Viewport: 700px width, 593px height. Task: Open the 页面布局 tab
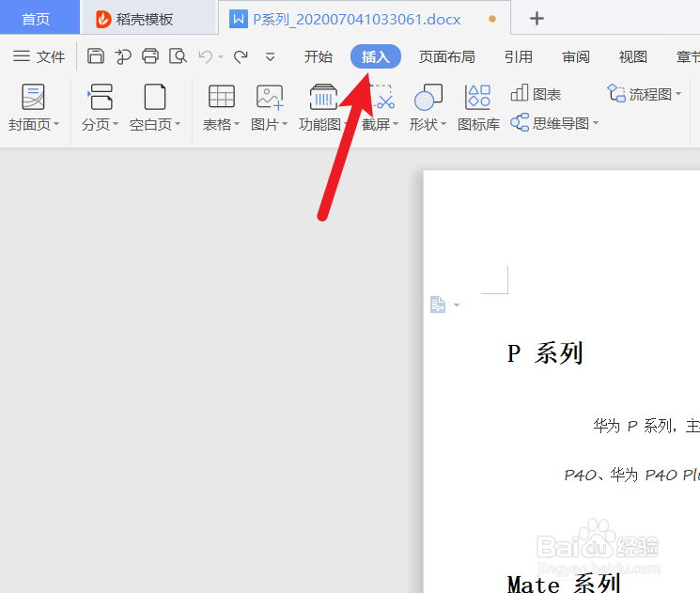coord(447,56)
